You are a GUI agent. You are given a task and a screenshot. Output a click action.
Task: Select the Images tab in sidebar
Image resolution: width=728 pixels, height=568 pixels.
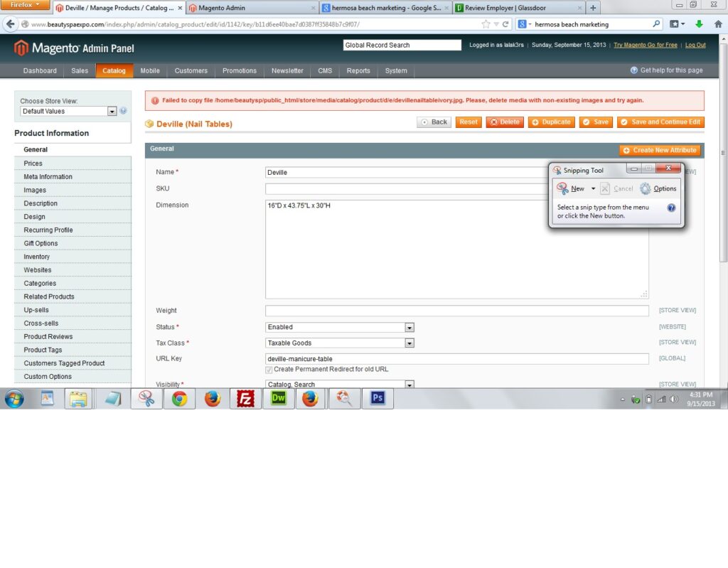click(35, 190)
